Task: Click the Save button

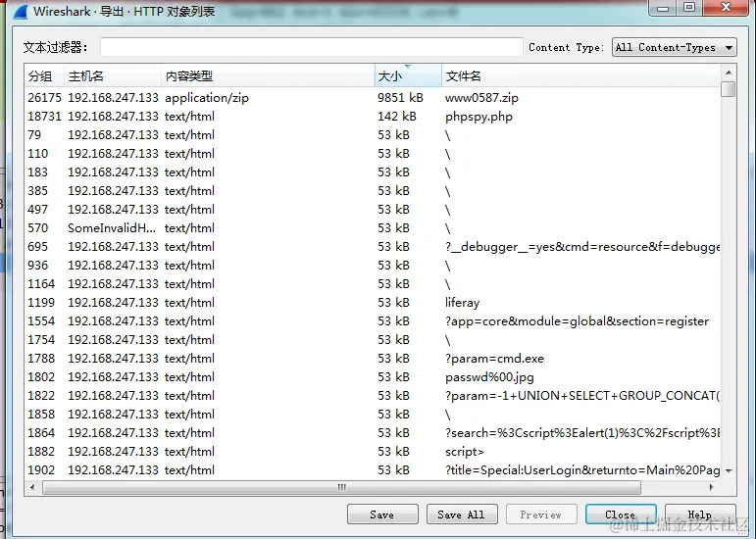Action: click(382, 514)
